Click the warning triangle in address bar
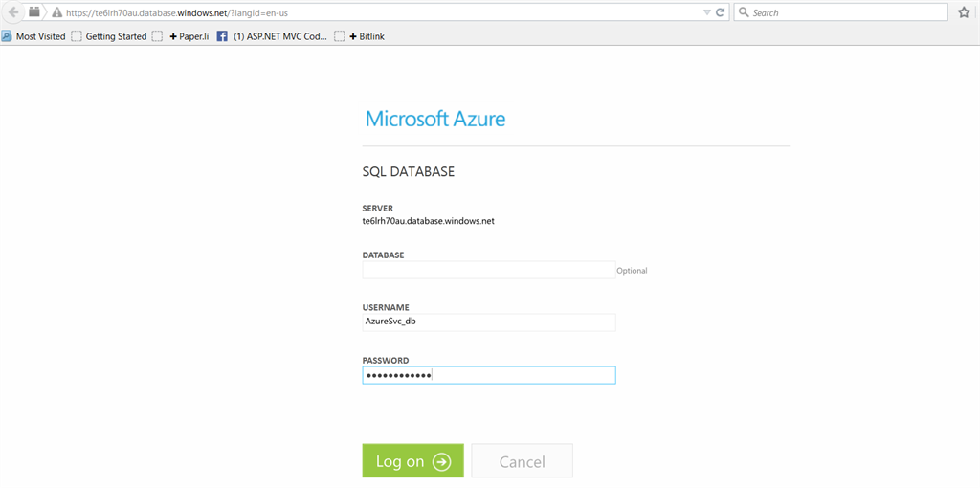This screenshot has height=488, width=980. coord(57,13)
